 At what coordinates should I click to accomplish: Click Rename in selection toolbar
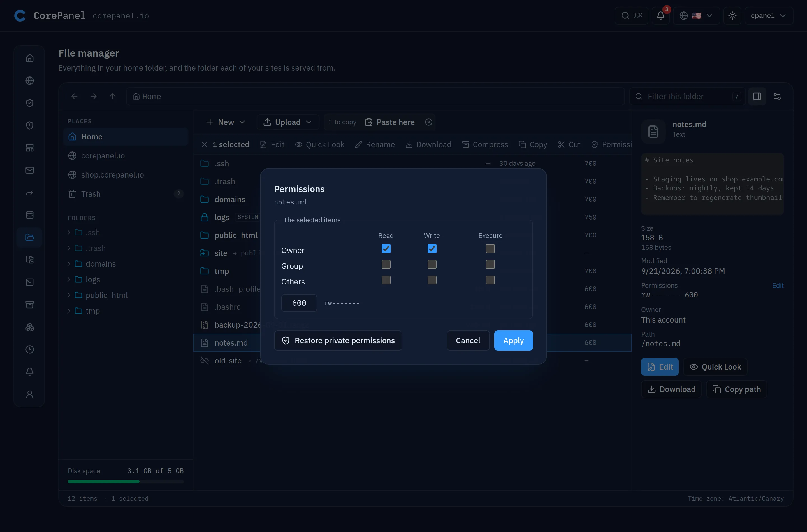(x=375, y=144)
